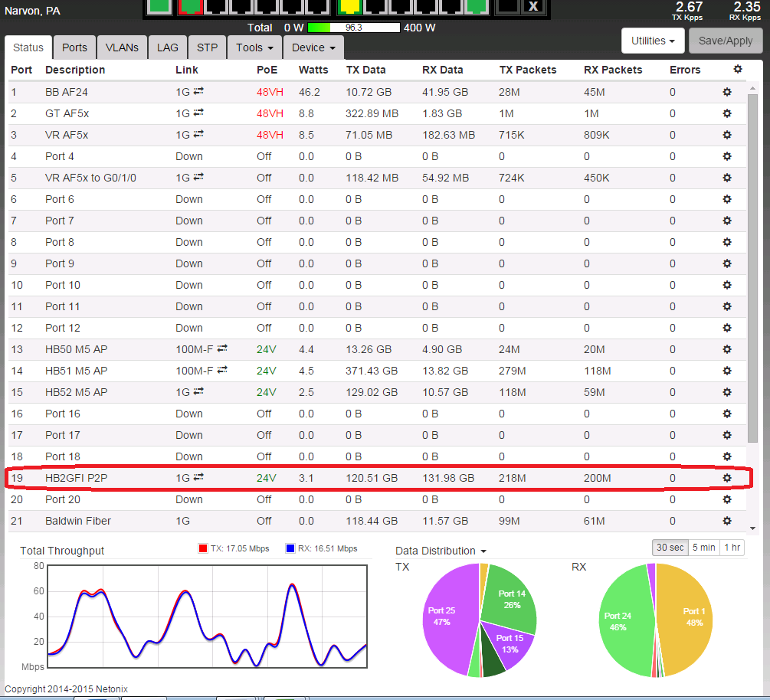Viewport: 770px width, 700px height.
Task: Click the red TX legend swatch
Action: (203, 549)
